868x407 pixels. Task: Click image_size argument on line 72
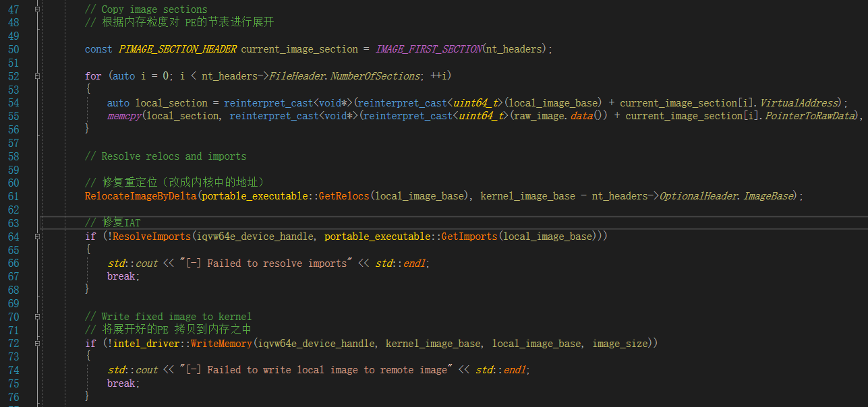tap(620, 344)
